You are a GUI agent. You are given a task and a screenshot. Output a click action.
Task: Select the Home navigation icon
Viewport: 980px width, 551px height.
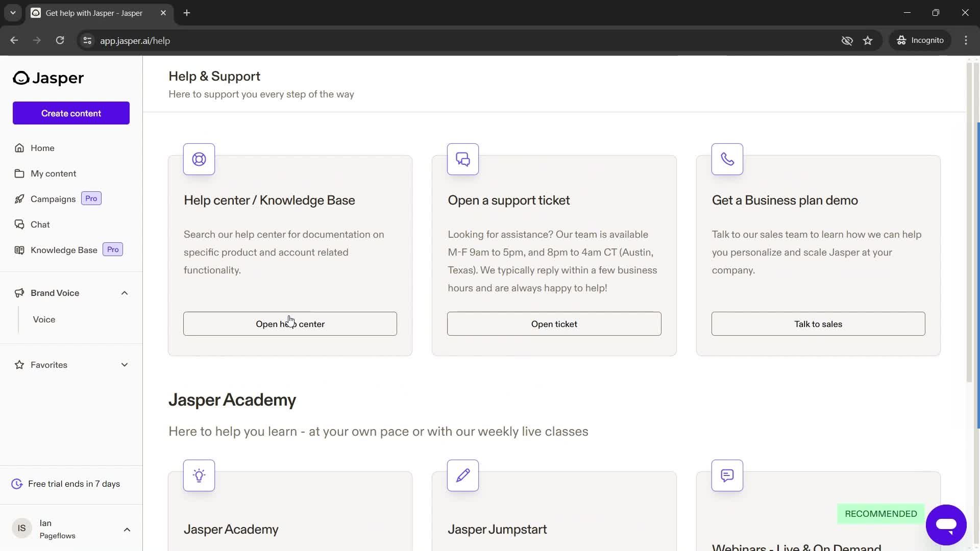pyautogui.click(x=19, y=148)
